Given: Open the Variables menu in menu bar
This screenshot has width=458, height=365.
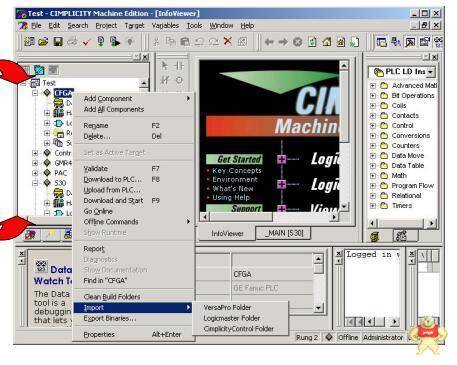Looking at the screenshot, I should [165, 25].
